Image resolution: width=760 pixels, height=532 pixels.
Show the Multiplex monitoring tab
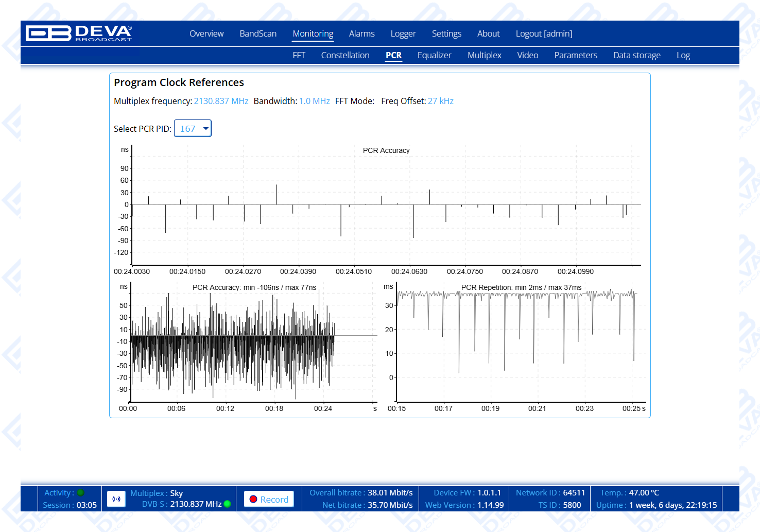[x=484, y=56]
